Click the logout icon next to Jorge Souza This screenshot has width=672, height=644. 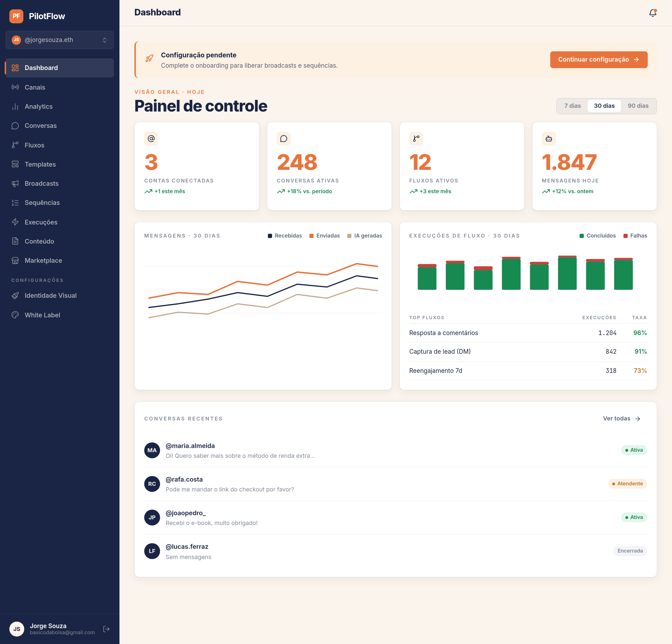tap(106, 629)
